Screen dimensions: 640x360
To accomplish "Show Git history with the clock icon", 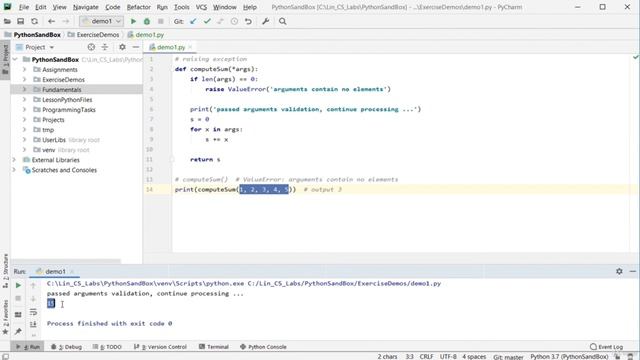I will tap(234, 21).
